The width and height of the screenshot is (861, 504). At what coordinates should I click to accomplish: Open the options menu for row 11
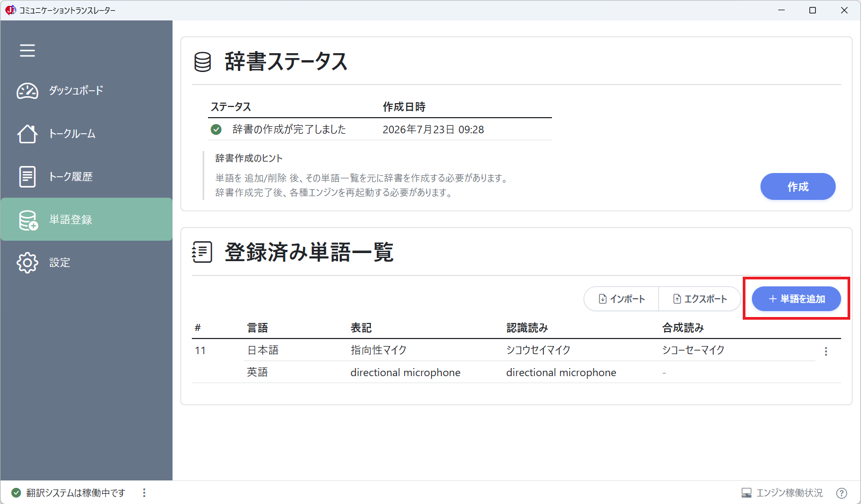[826, 351]
